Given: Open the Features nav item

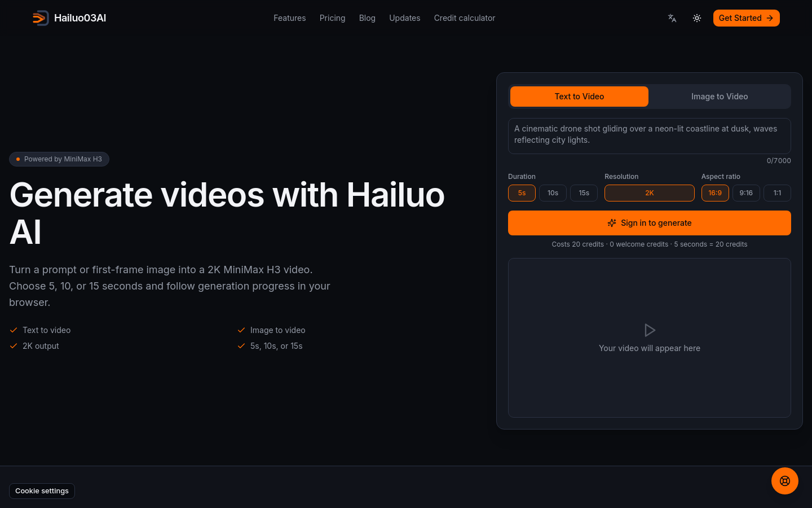Looking at the screenshot, I should pos(290,18).
